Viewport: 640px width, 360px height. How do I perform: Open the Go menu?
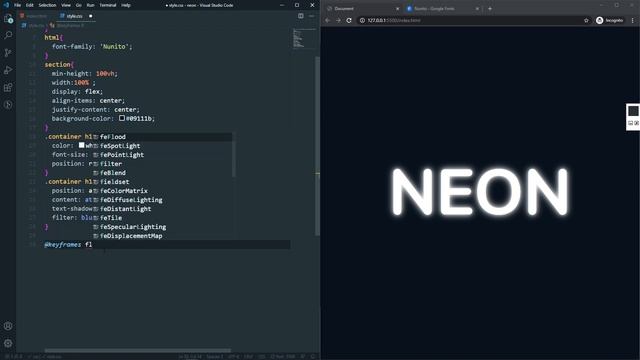[x=78, y=5]
